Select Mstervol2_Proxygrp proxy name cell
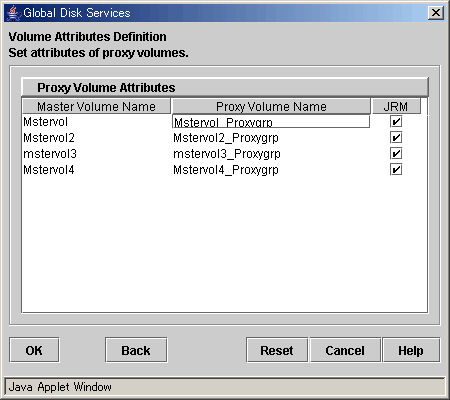Image resolution: width=450 pixels, height=400 pixels. (271, 138)
